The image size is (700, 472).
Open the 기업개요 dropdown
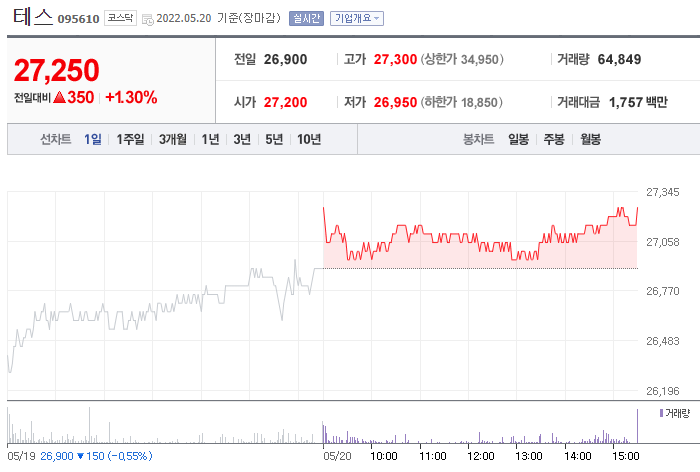(357, 18)
